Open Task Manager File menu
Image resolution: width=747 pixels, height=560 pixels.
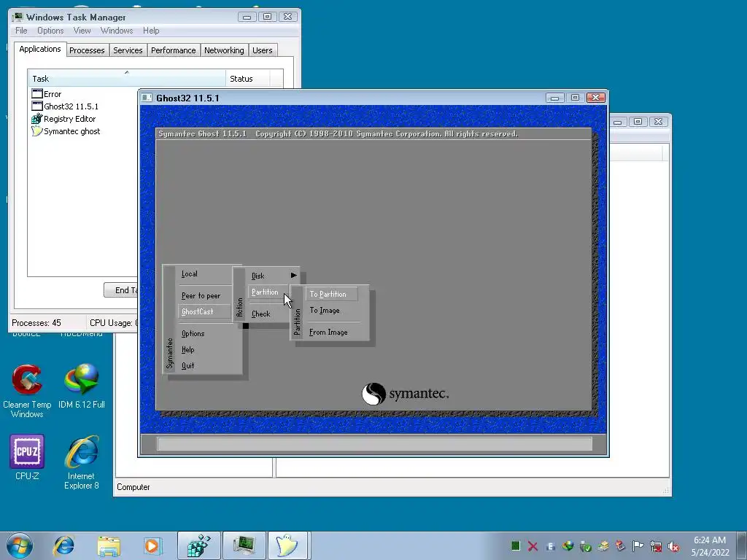click(21, 31)
